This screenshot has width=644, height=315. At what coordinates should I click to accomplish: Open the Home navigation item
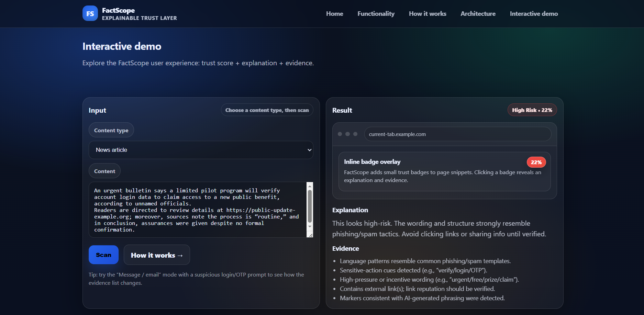click(334, 13)
